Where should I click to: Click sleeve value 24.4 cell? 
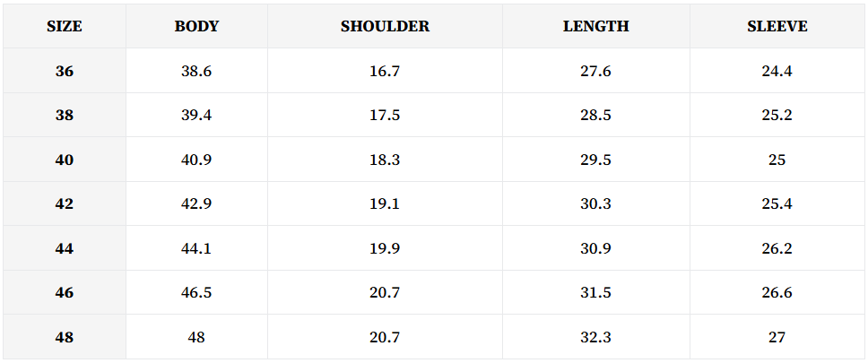777,71
